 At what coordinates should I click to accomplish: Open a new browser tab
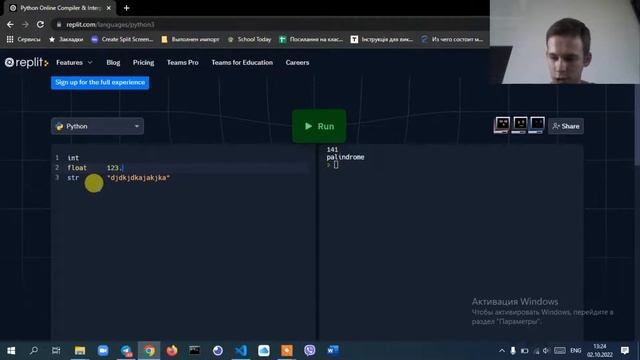[127, 8]
